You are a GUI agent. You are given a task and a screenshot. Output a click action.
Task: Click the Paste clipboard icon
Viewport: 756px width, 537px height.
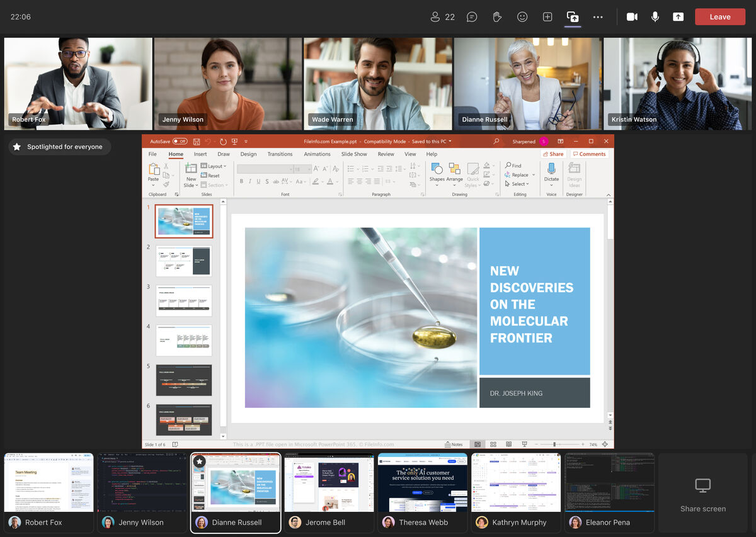coord(154,169)
